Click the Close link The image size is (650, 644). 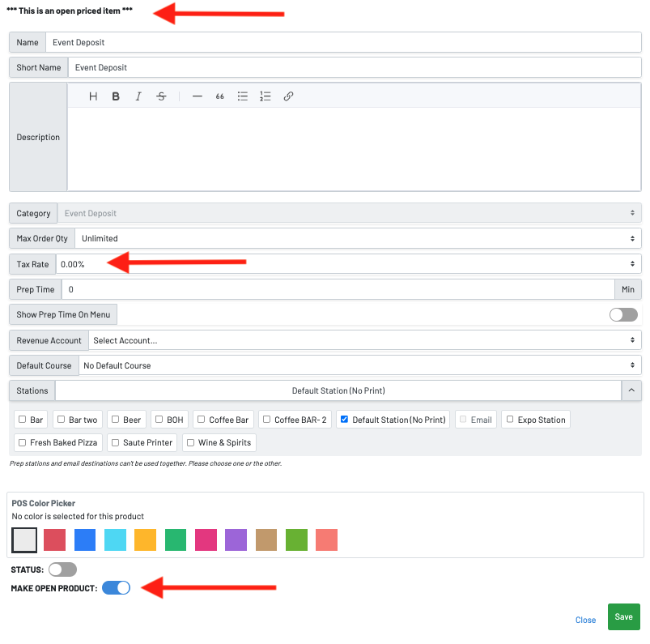[585, 620]
